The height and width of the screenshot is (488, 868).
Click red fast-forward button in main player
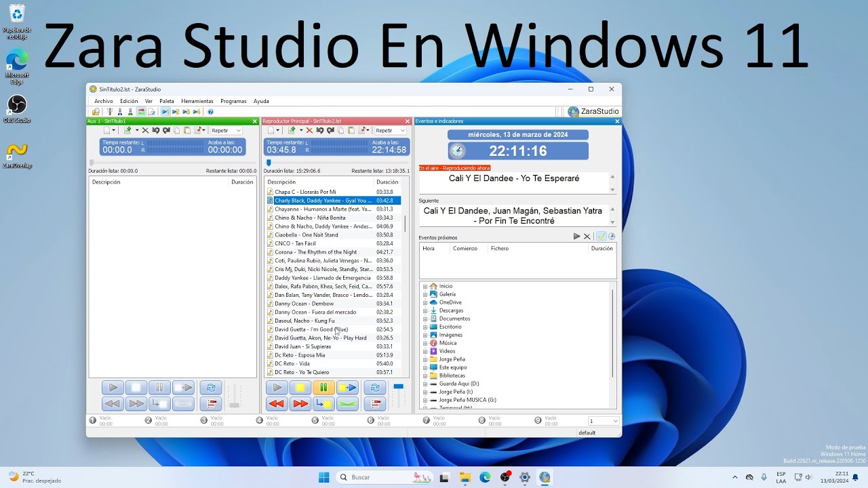pyautogui.click(x=300, y=404)
